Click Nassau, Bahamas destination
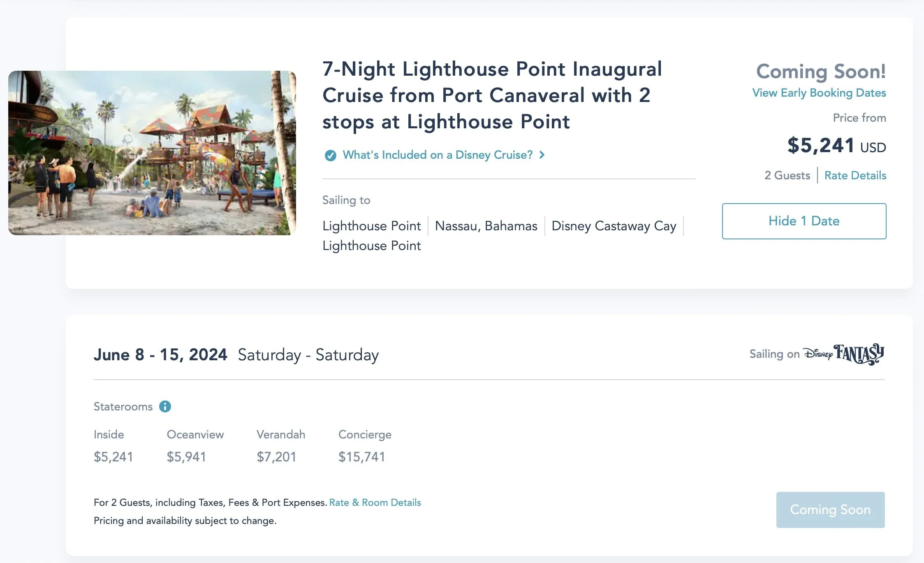Screen dimensions: 924x563 point(486,226)
